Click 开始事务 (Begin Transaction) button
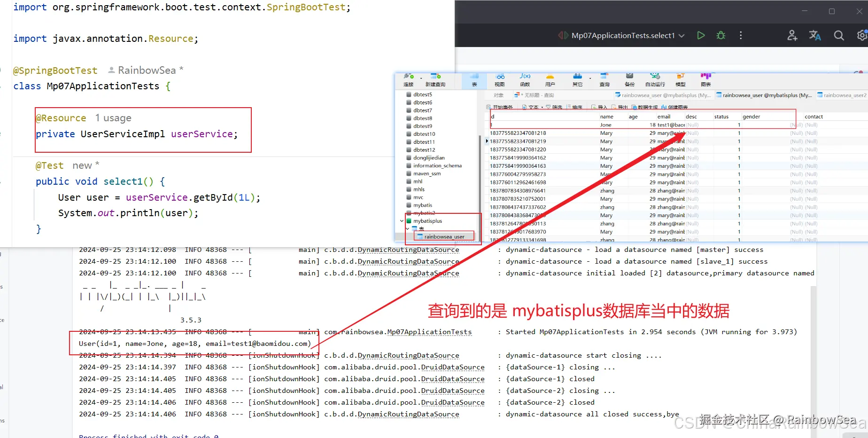Screen dimensions: 868x438 pyautogui.click(x=500, y=107)
